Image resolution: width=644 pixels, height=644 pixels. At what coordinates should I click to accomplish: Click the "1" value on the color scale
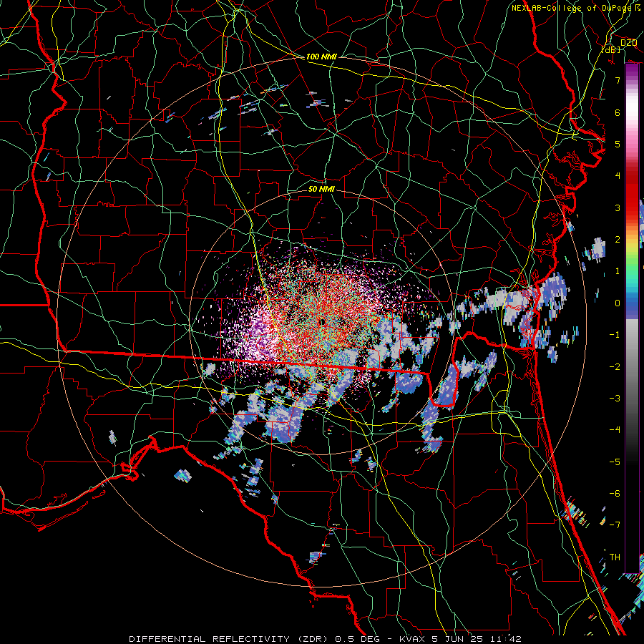point(618,271)
